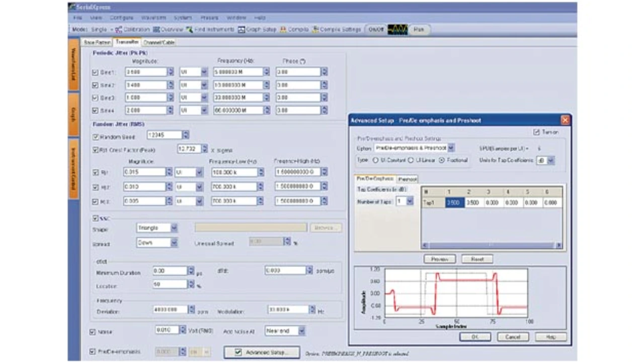The image size is (644, 362).
Task: Switch to the Base Pattern tab
Action: (97, 43)
